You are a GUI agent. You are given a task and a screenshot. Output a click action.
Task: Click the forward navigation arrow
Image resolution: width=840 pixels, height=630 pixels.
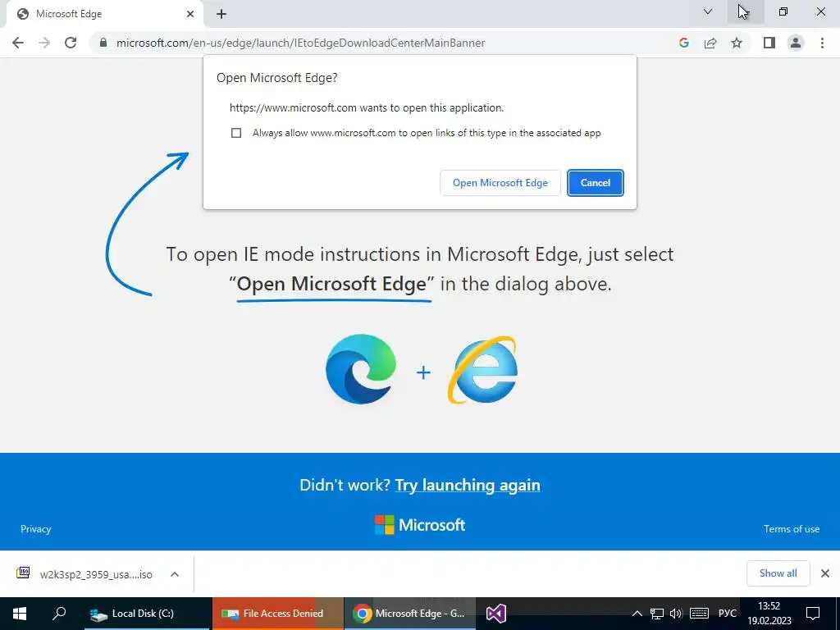pyautogui.click(x=44, y=43)
